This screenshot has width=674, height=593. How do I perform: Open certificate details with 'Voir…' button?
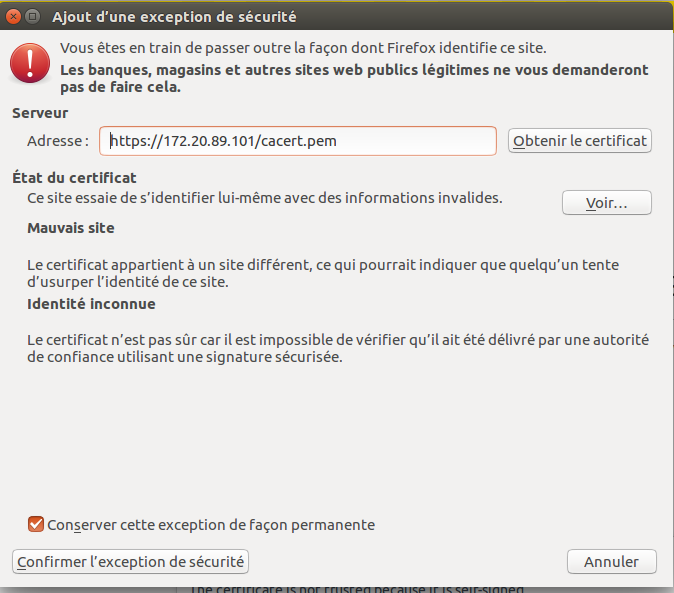tap(606, 203)
